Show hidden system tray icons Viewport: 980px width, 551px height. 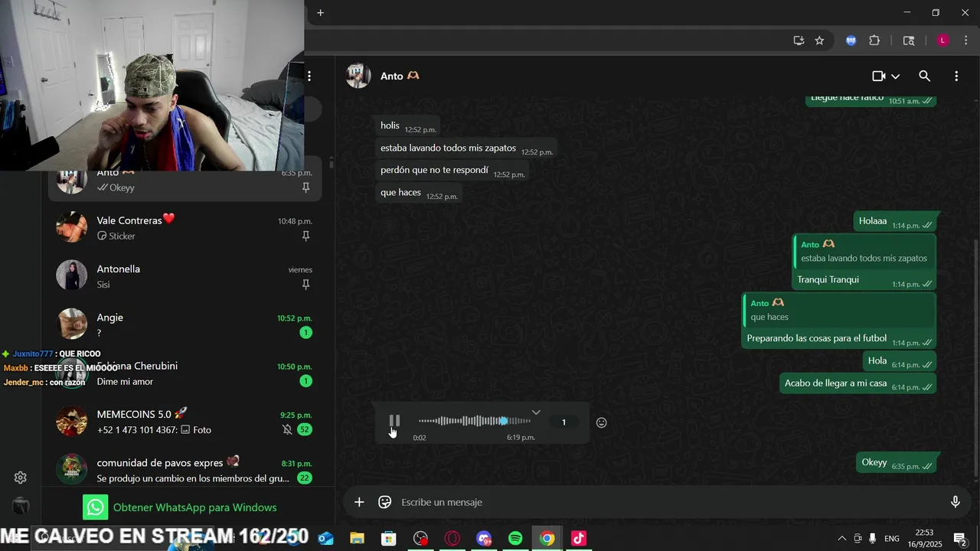842,539
